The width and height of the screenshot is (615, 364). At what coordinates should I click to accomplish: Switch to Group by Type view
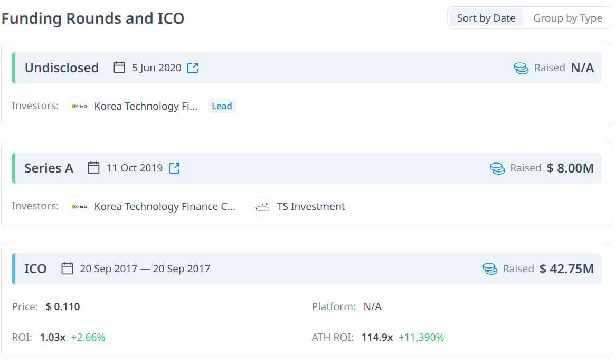567,18
